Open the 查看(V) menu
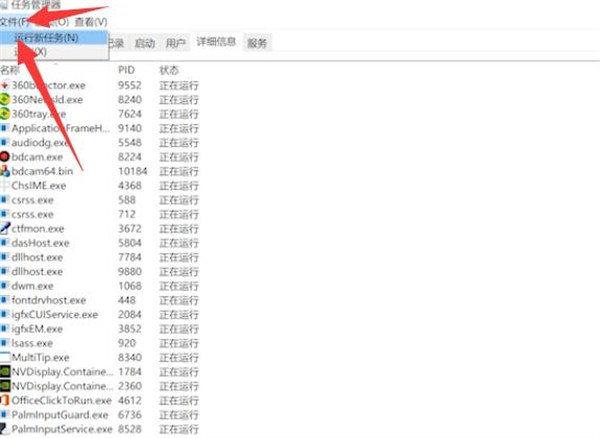This screenshot has height=438, width=600. click(91, 21)
